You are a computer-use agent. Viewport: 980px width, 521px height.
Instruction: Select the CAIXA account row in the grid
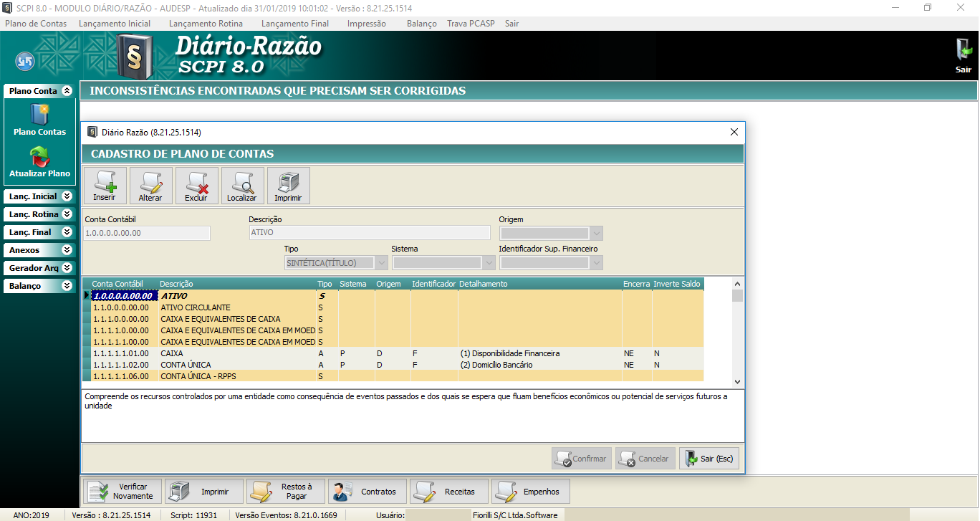pos(215,353)
